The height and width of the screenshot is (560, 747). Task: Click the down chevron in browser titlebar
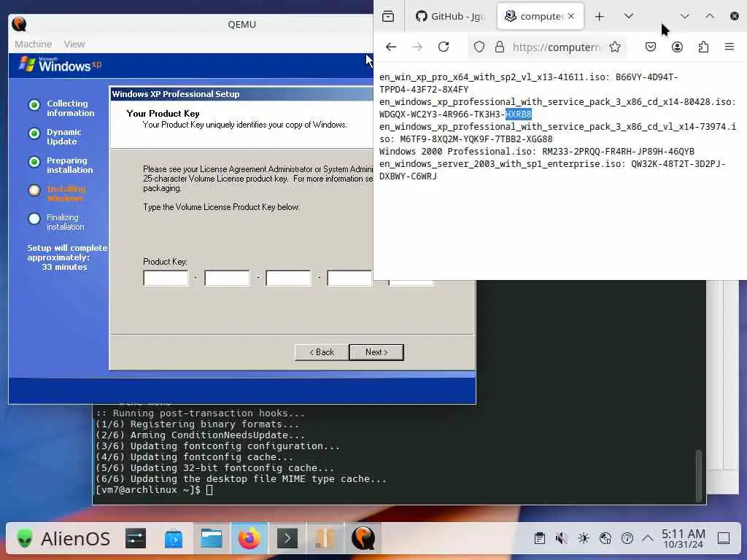tap(684, 16)
